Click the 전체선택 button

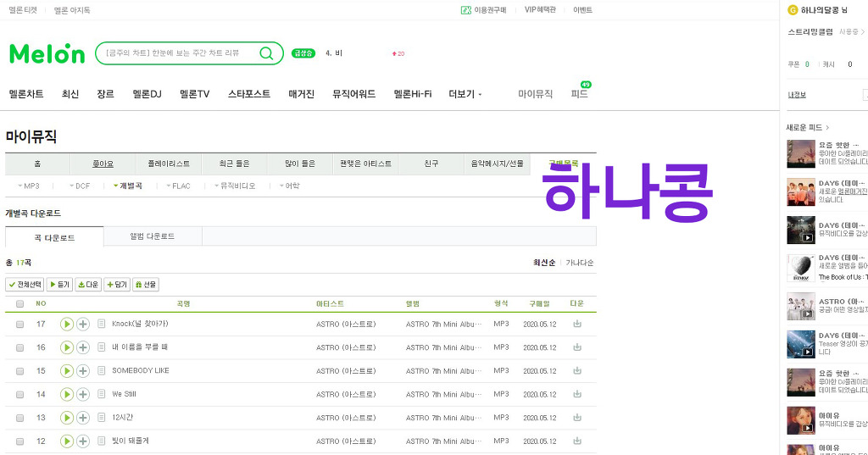click(25, 285)
